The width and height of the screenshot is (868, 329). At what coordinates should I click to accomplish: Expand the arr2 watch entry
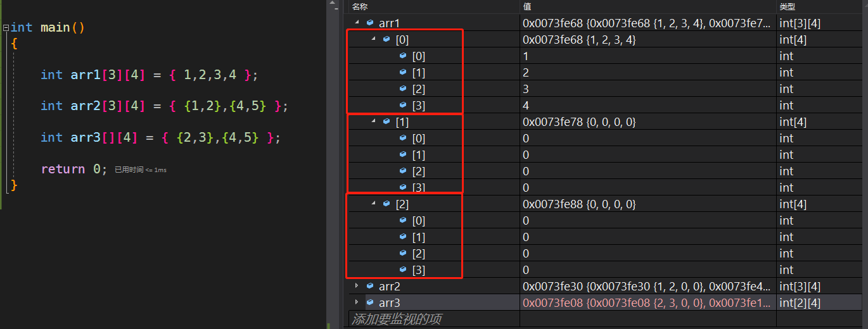tap(357, 286)
